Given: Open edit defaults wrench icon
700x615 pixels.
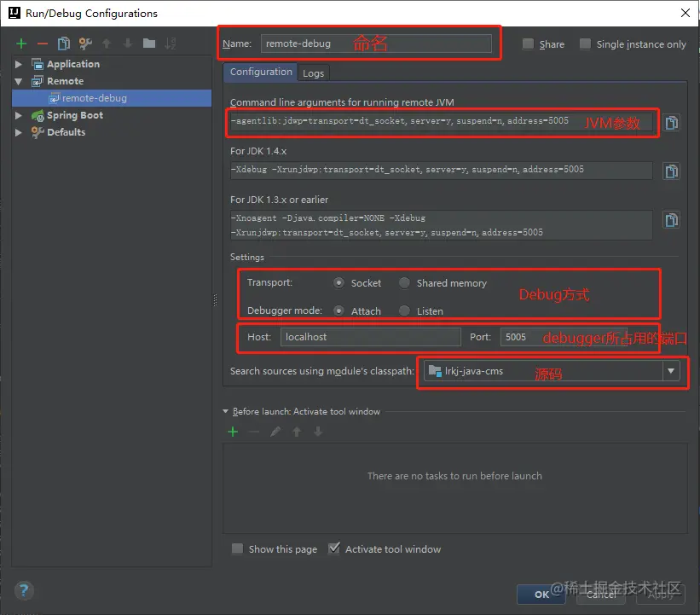Looking at the screenshot, I should [x=85, y=44].
